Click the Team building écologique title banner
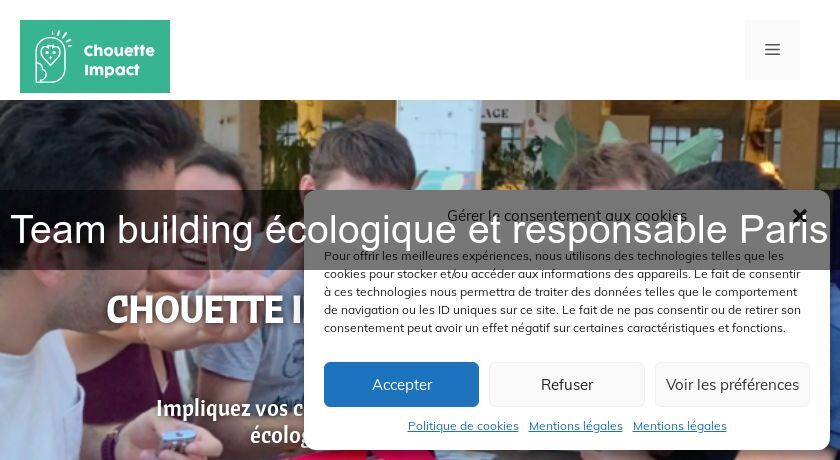This screenshot has width=840, height=460. coord(419,230)
